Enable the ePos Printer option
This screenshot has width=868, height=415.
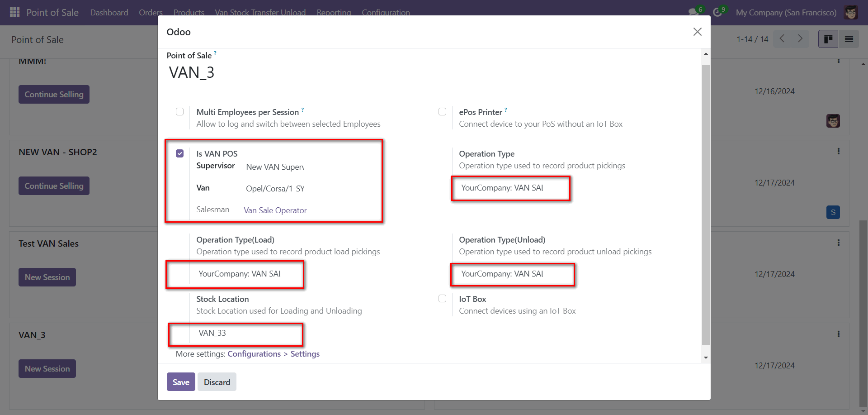point(442,112)
